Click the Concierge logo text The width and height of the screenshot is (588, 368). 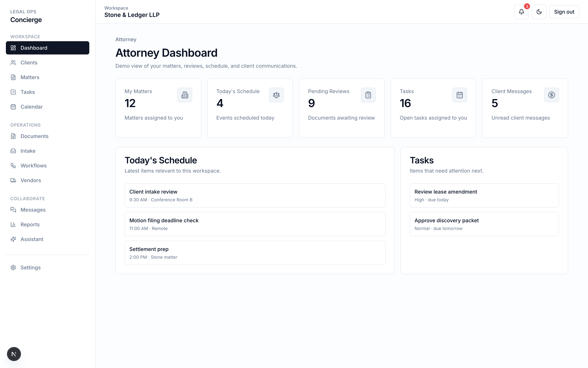26,20
